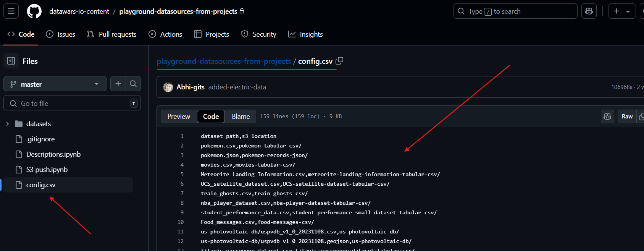
Task: Open the create new plus menu
Action: [x=622, y=11]
